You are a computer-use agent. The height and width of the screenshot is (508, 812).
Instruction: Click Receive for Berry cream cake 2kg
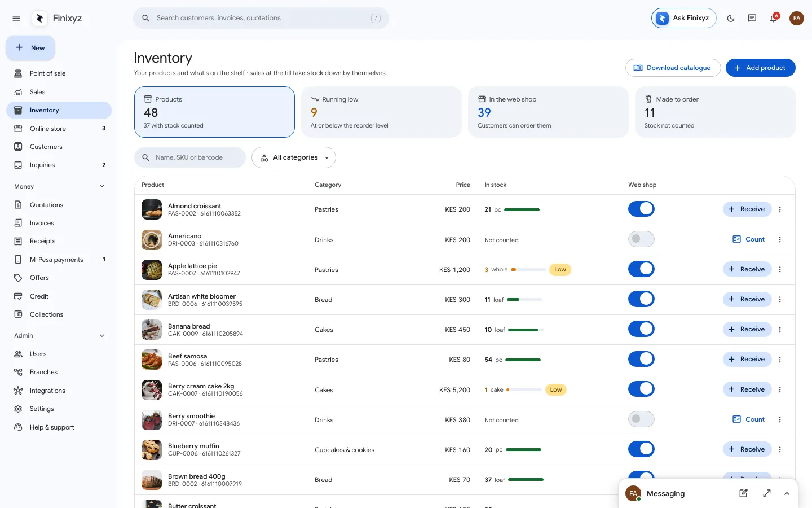pos(747,389)
